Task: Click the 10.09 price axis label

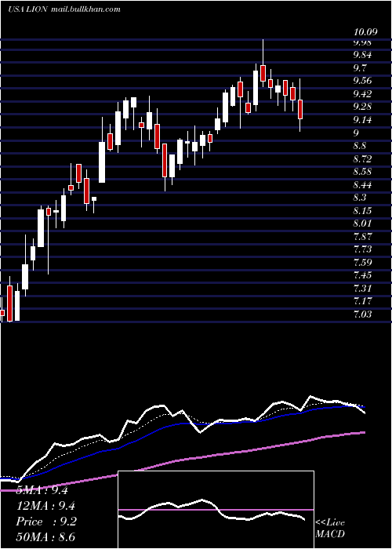Action: [365, 32]
